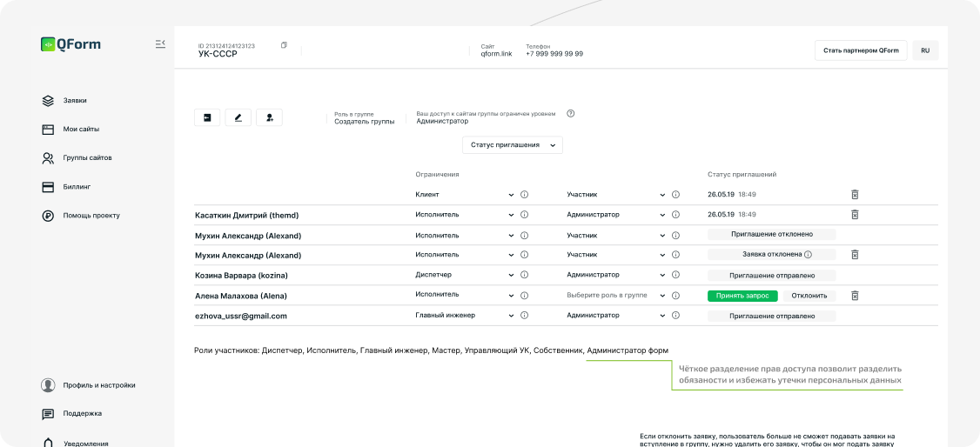This screenshot has height=447, width=980.
Task: Click the edit group pencil button
Action: coord(238,117)
